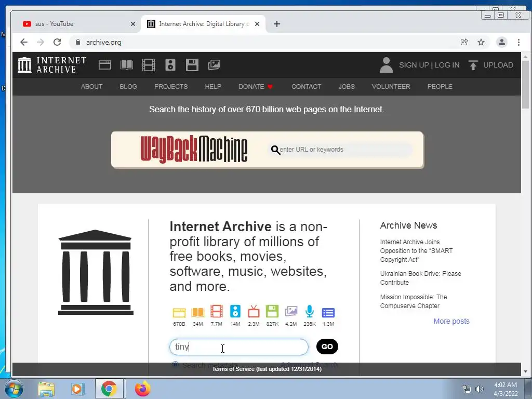Open the JOBS menu item
This screenshot has height=399, width=532.
(347, 87)
